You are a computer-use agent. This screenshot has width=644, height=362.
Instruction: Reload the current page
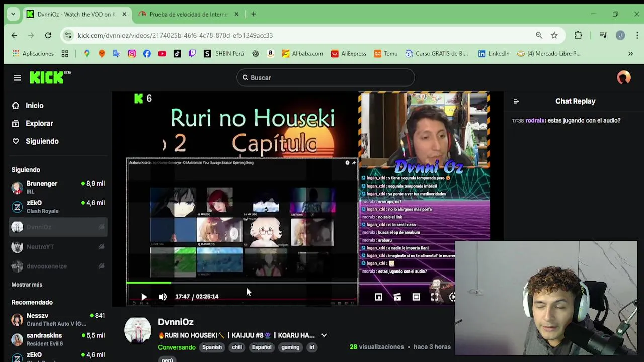coord(48,35)
